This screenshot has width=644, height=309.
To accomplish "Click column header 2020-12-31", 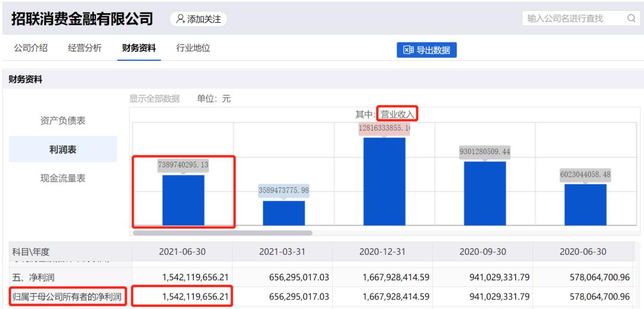I will point(383,252).
